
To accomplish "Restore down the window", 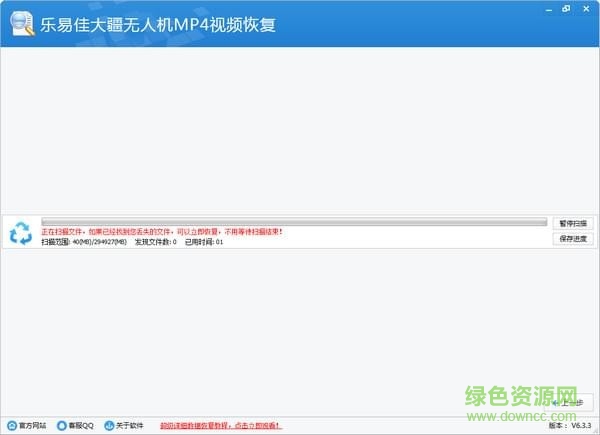I will pos(566,9).
